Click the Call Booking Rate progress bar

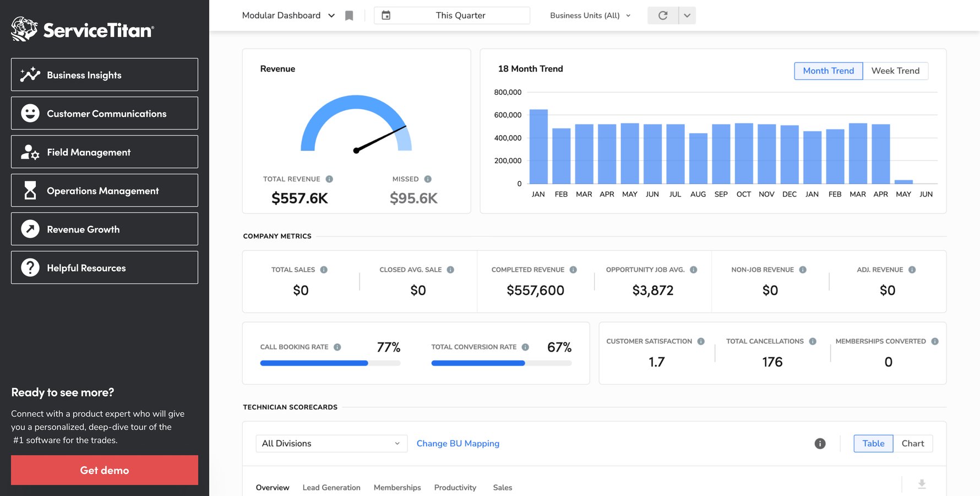pyautogui.click(x=330, y=363)
